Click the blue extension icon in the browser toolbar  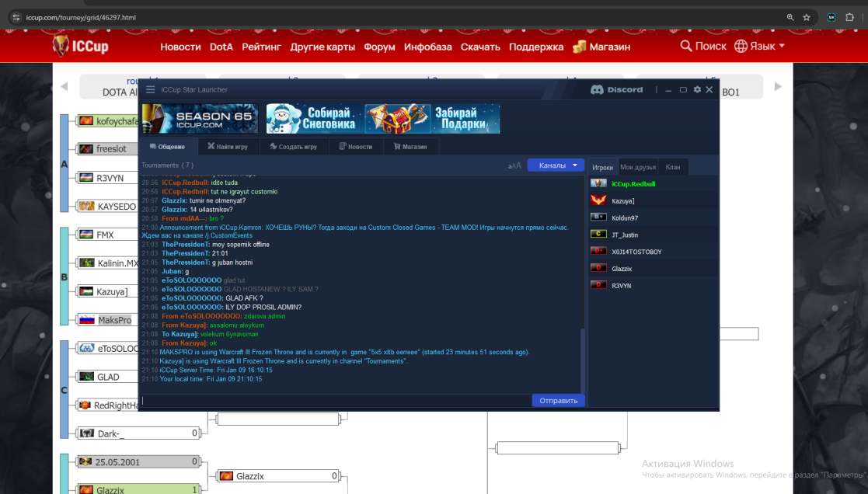[x=831, y=17]
